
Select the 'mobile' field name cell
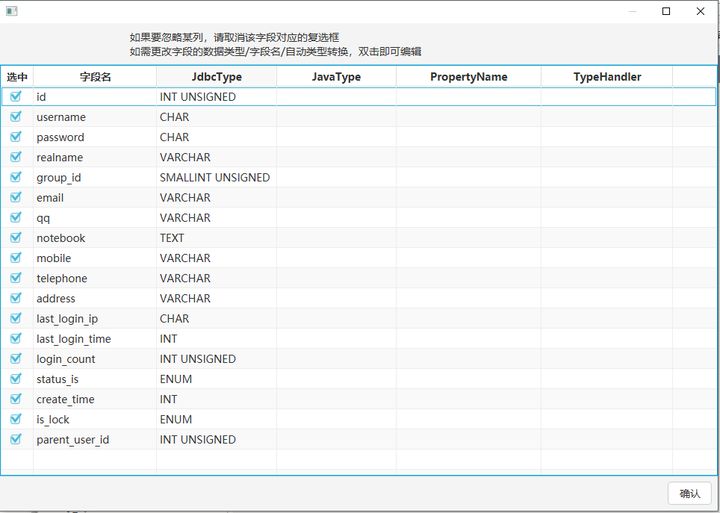(95, 258)
